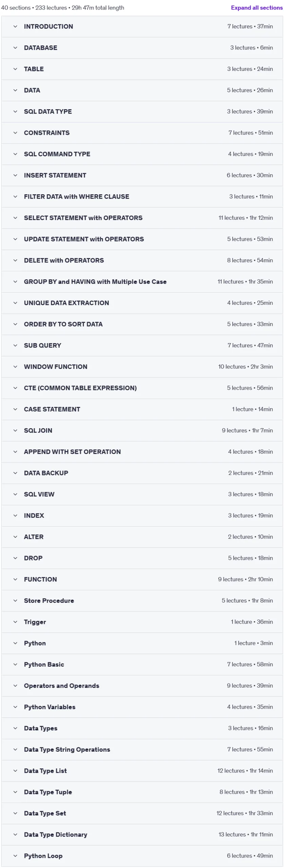Expand DELETE with OPERATORS chevron
This screenshot has height=868, width=284.
click(x=15, y=260)
